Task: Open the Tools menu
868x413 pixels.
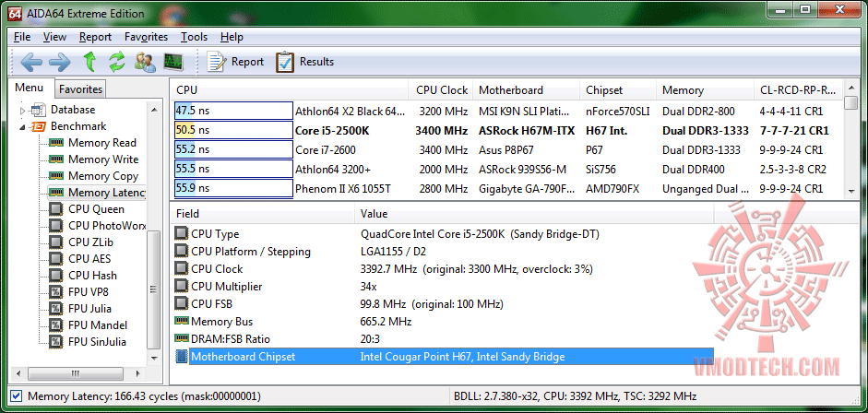Action: coord(195,37)
